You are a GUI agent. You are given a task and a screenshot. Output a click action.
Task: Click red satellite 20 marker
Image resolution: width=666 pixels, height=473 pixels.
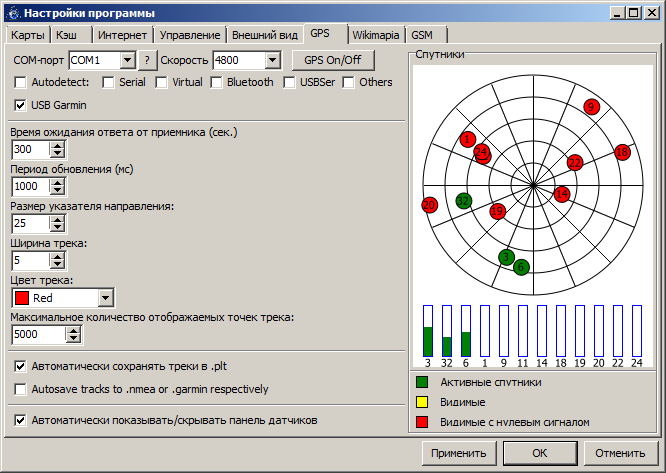click(430, 205)
